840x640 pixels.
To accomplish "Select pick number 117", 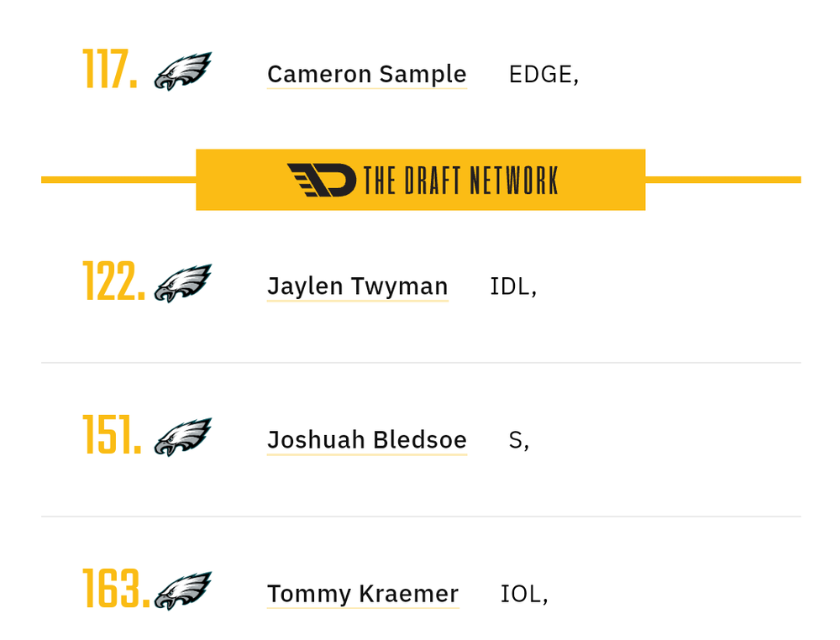I will click(x=110, y=70).
